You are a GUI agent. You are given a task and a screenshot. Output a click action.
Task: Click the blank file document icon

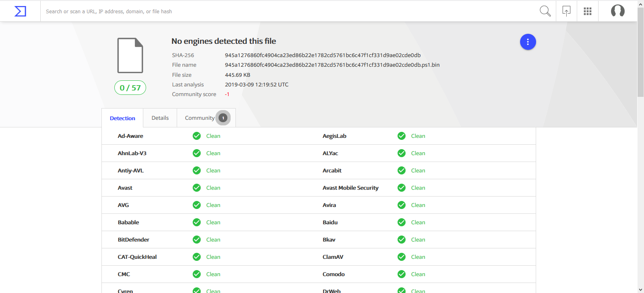pos(130,55)
